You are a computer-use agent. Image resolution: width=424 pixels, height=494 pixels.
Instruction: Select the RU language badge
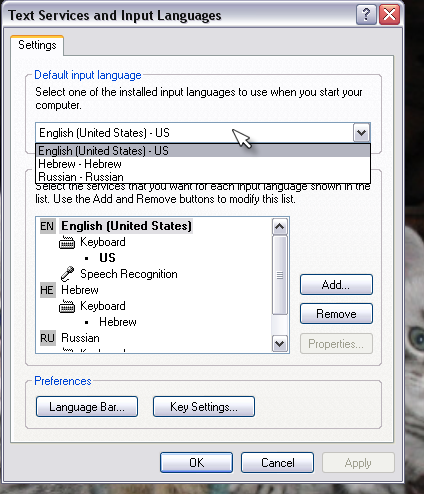coord(47,338)
